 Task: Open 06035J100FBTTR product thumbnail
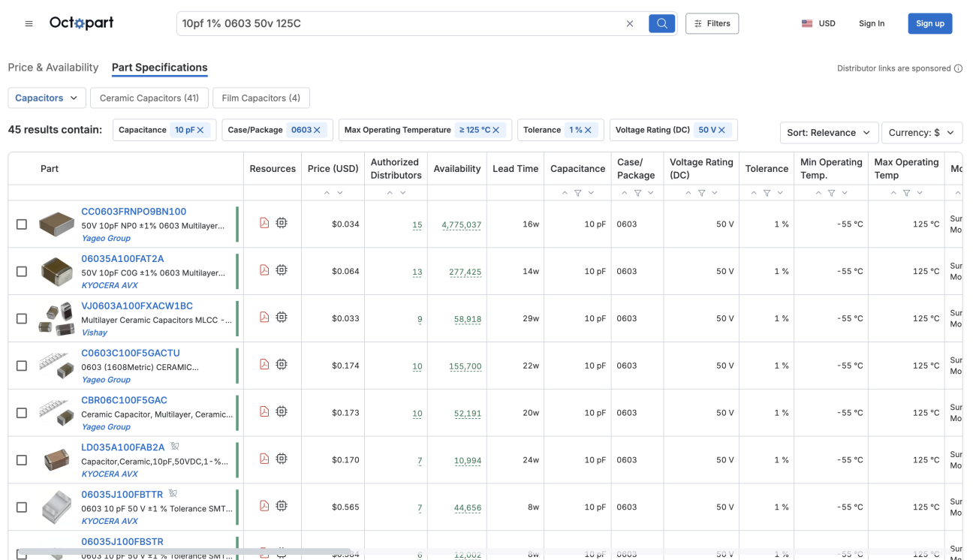click(x=56, y=507)
